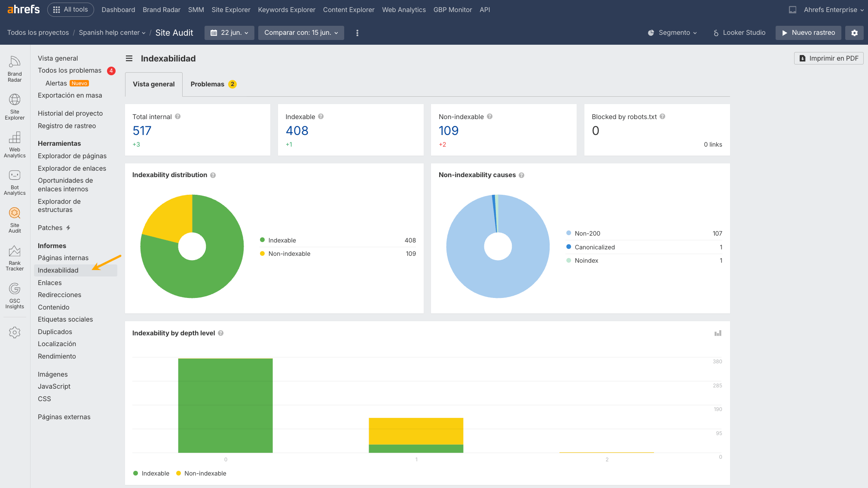Open the 109 non-indexable pages link
This screenshot has height=488, width=868.
pyautogui.click(x=449, y=131)
